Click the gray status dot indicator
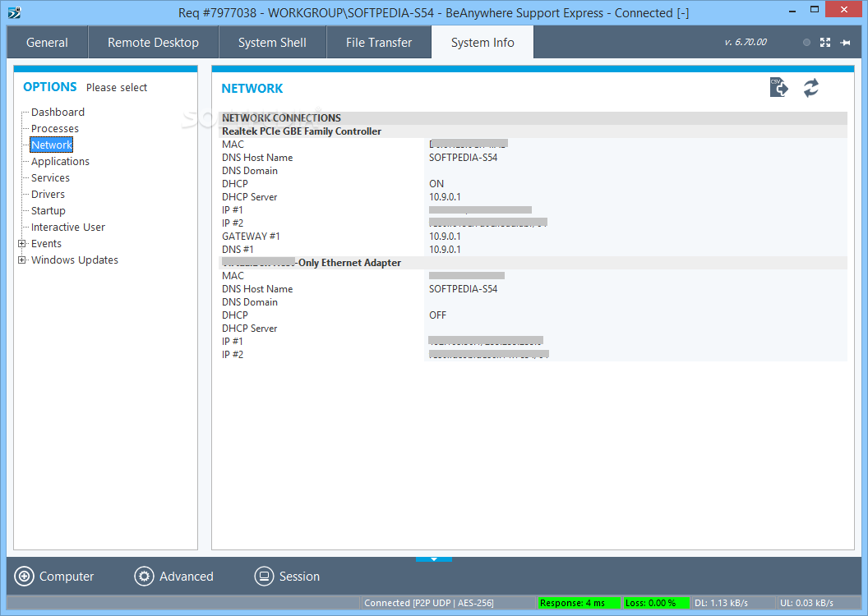This screenshot has height=616, width=868. click(806, 43)
